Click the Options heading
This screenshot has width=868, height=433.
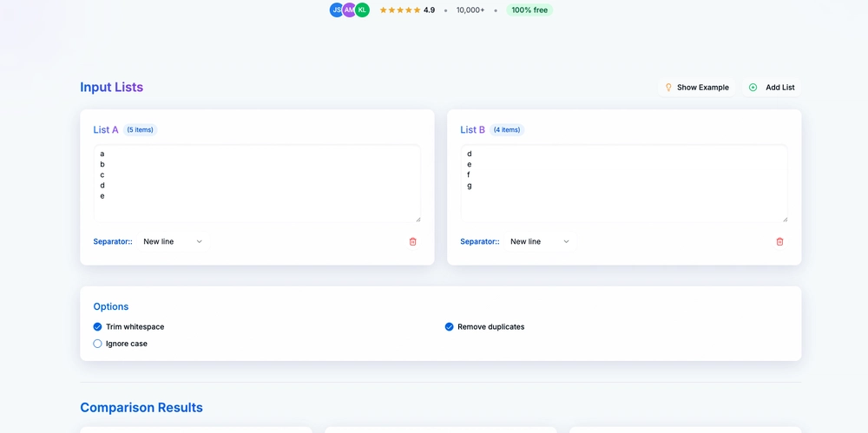pyautogui.click(x=111, y=306)
